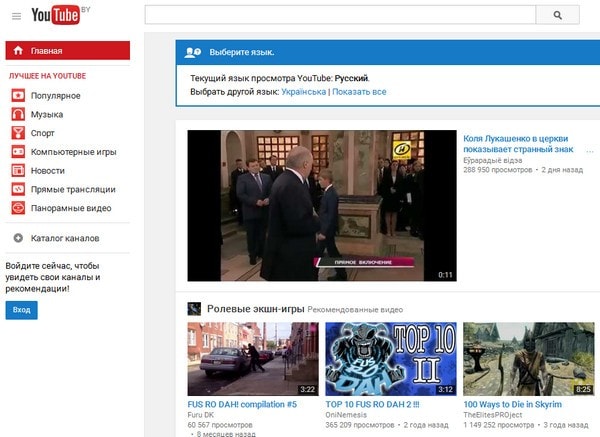Click the search input field

(340, 15)
